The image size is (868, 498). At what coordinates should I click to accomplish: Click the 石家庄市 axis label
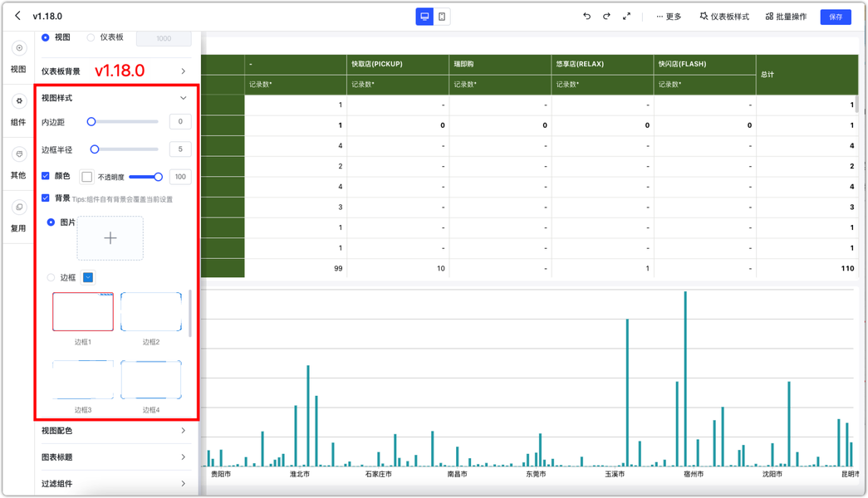[378, 474]
